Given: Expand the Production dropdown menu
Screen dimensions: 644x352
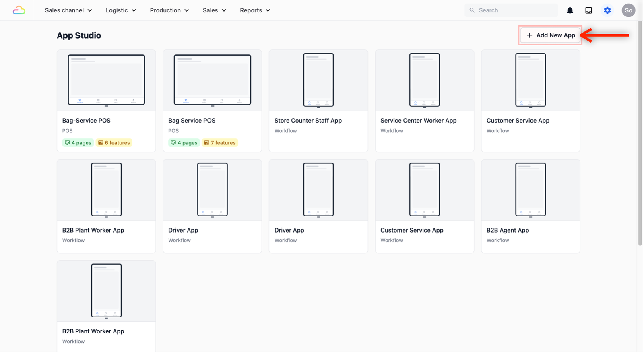Looking at the screenshot, I should (x=169, y=10).
